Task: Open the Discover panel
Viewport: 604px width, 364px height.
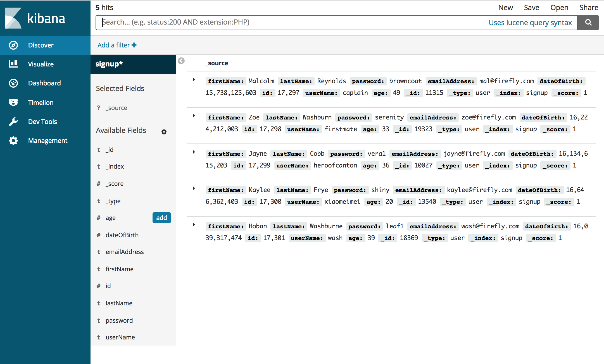Action: point(41,45)
